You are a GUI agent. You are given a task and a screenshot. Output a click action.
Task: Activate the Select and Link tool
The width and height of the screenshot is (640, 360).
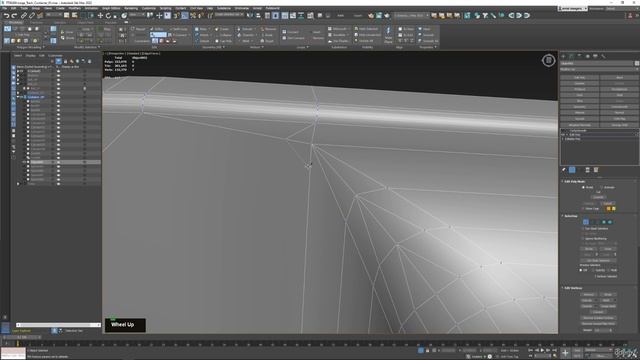[x=24, y=16]
